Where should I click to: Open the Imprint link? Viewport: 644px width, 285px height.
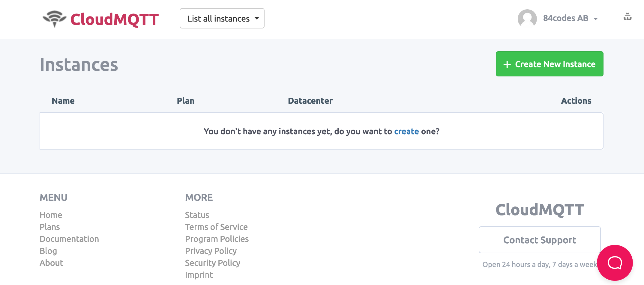click(199, 275)
